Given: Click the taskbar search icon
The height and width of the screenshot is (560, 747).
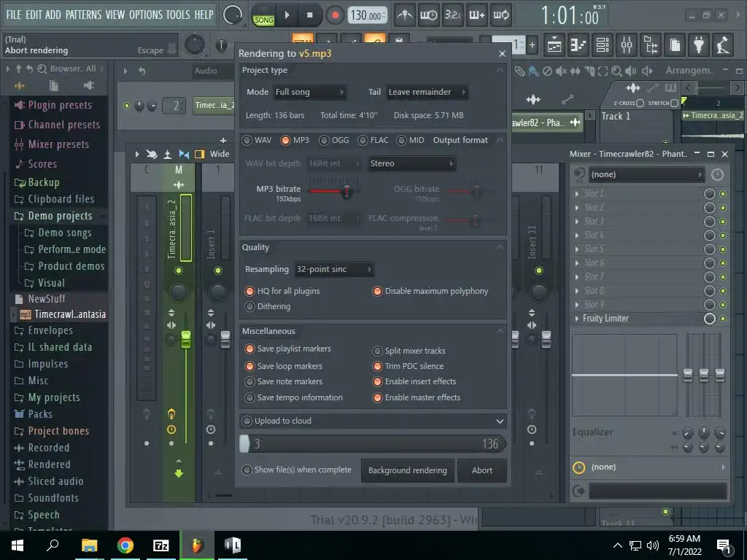Looking at the screenshot, I should [x=53, y=545].
